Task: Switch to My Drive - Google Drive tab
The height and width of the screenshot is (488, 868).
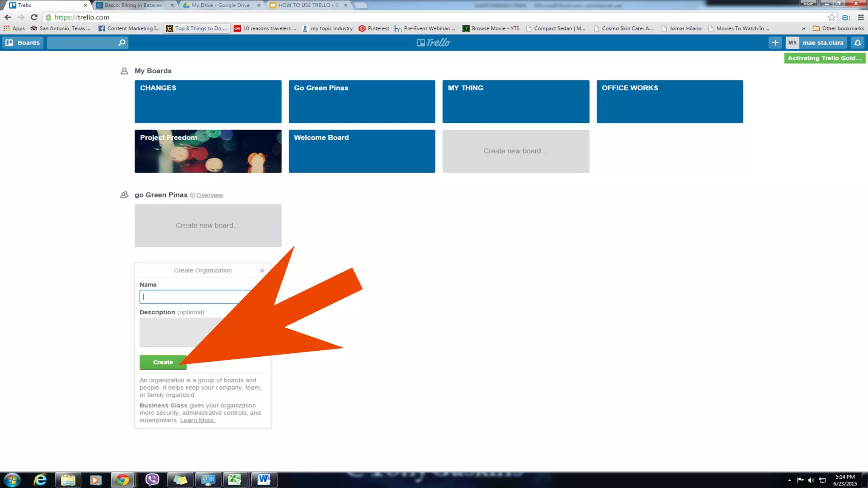Action: [220, 5]
